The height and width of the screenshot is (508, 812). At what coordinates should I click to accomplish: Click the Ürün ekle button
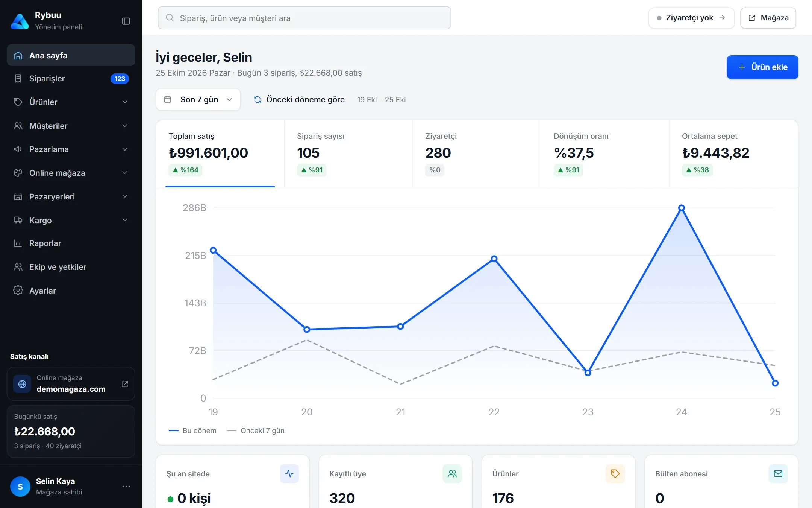762,67
